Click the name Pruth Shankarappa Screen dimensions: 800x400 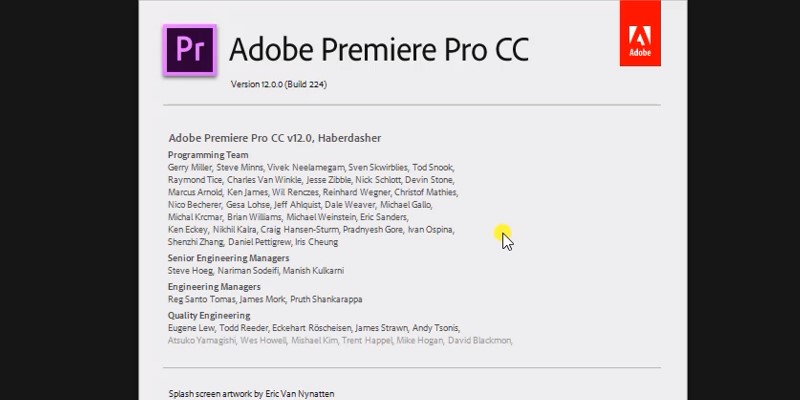(x=327, y=299)
